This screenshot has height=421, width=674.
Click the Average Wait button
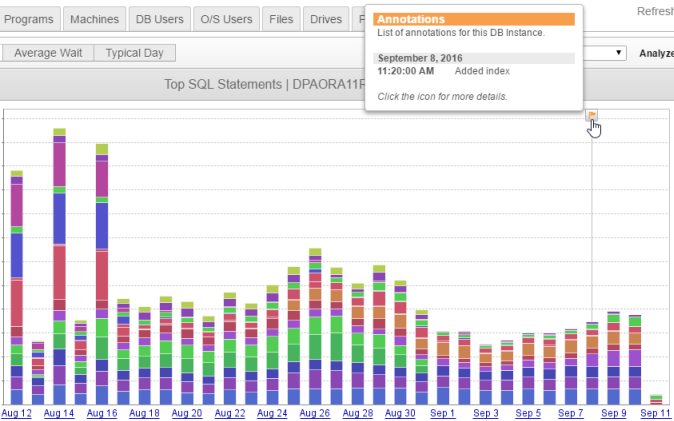click(49, 53)
